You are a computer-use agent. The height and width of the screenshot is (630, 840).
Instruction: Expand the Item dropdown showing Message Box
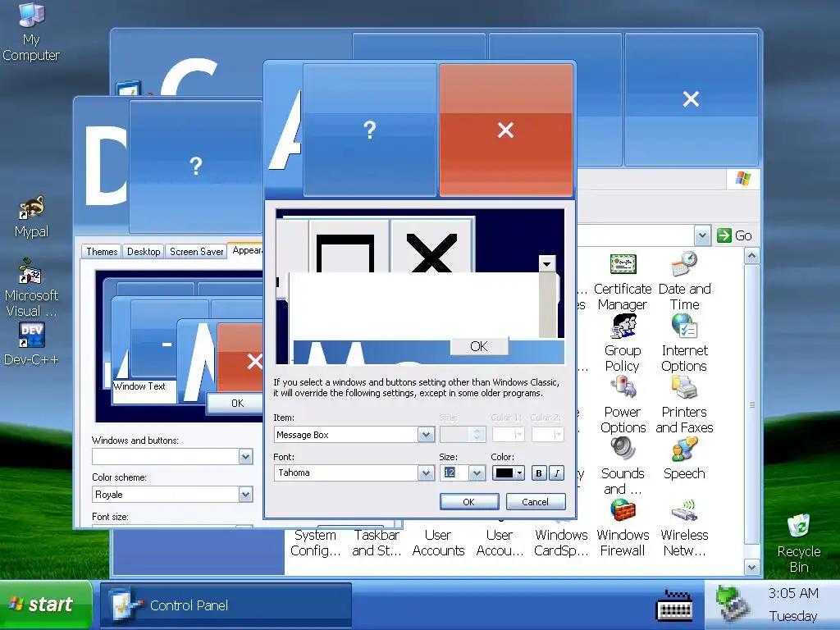[x=426, y=435]
